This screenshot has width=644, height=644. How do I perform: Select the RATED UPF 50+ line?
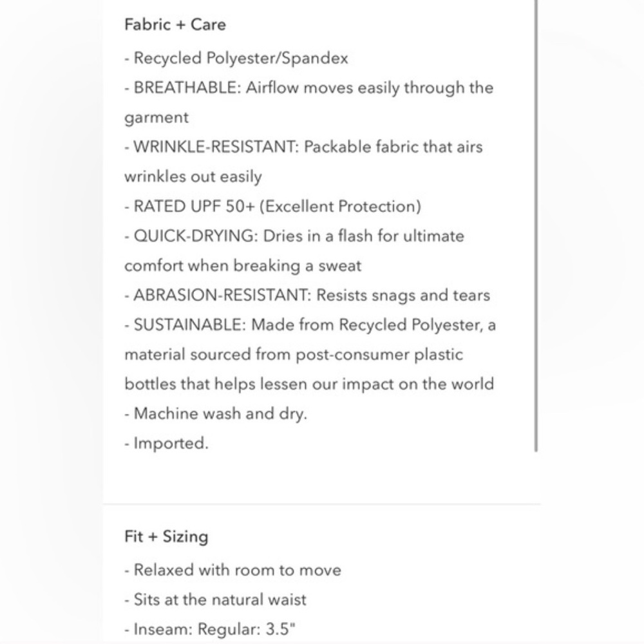273,206
